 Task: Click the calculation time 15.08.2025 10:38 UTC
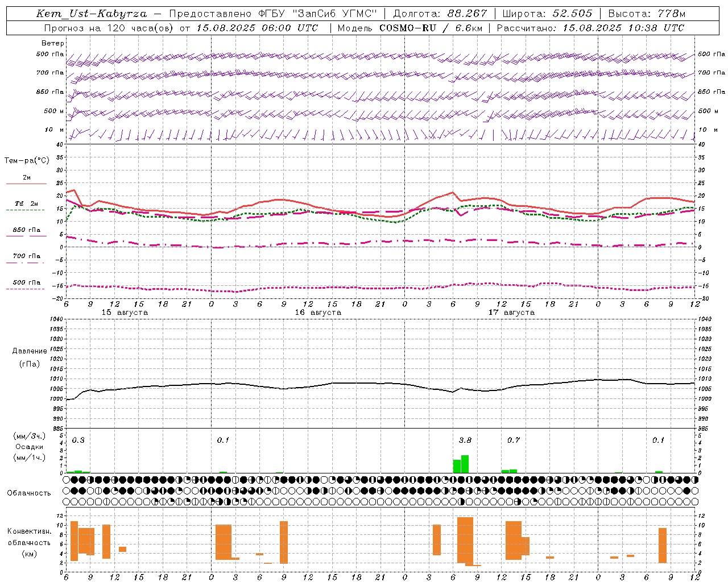[x=623, y=28]
